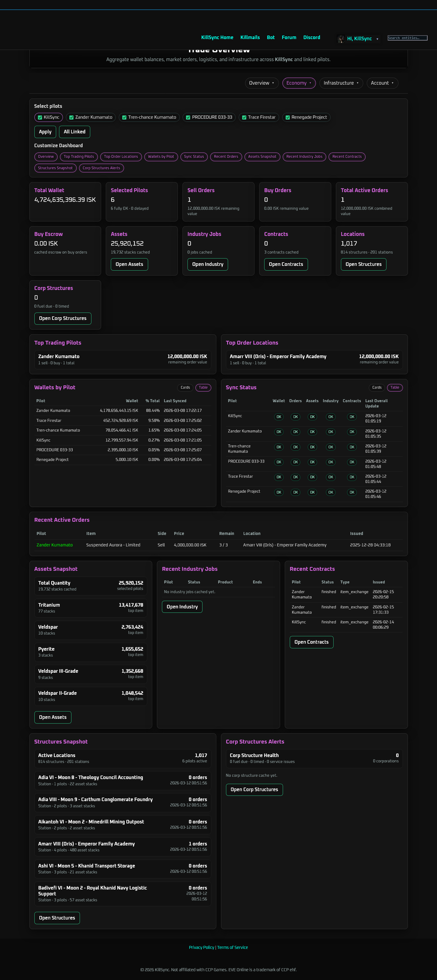Click the KillSync user avatar icon
Screen dimensions: 437x980
tap(341, 39)
